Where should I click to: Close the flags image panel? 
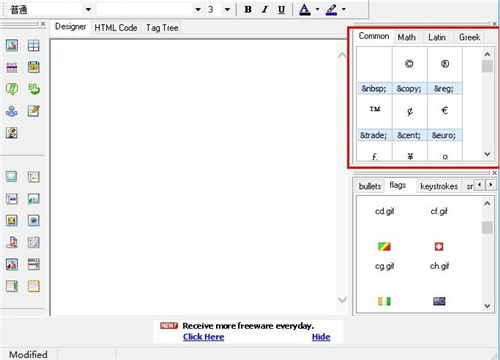(495, 173)
